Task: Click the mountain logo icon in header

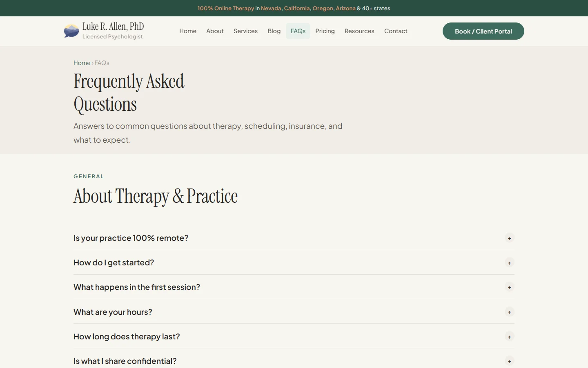Action: click(71, 31)
